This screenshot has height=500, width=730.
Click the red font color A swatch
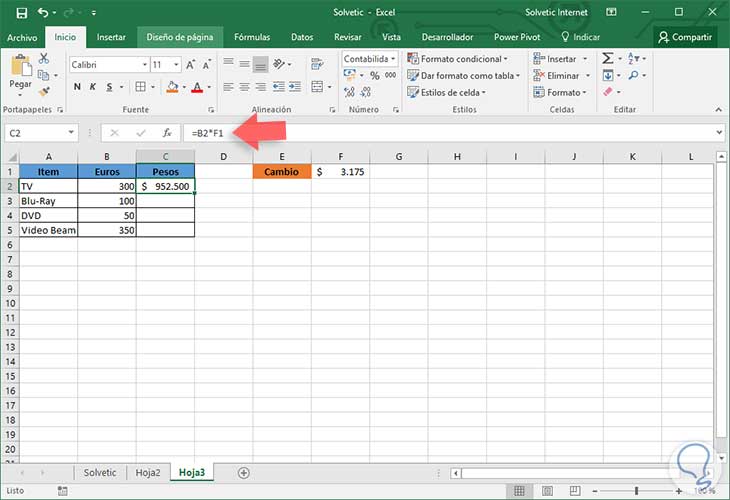pos(197,87)
